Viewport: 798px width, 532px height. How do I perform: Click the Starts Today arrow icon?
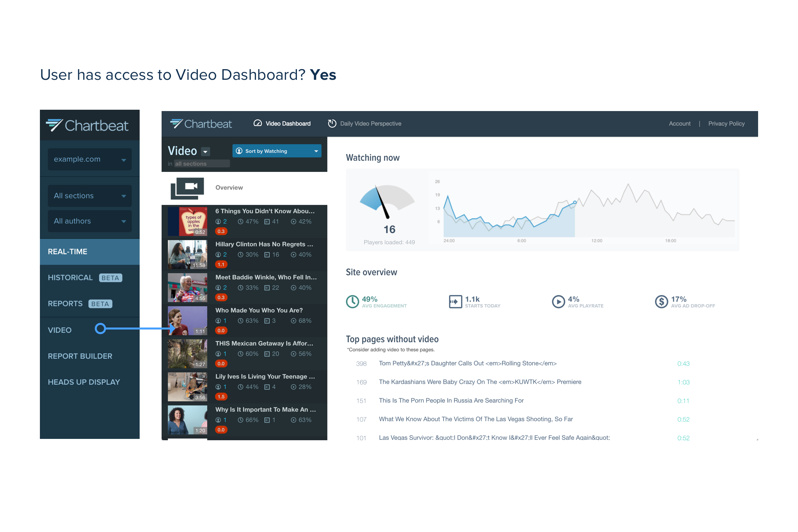tap(455, 302)
